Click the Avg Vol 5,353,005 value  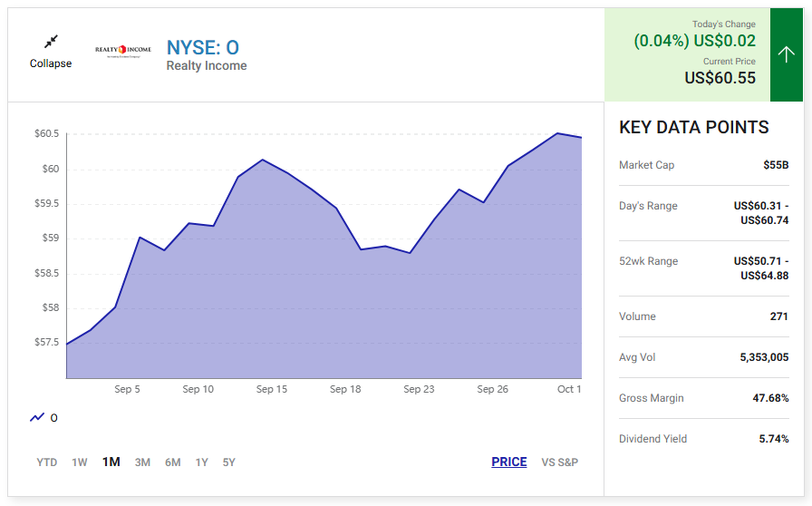click(x=764, y=357)
